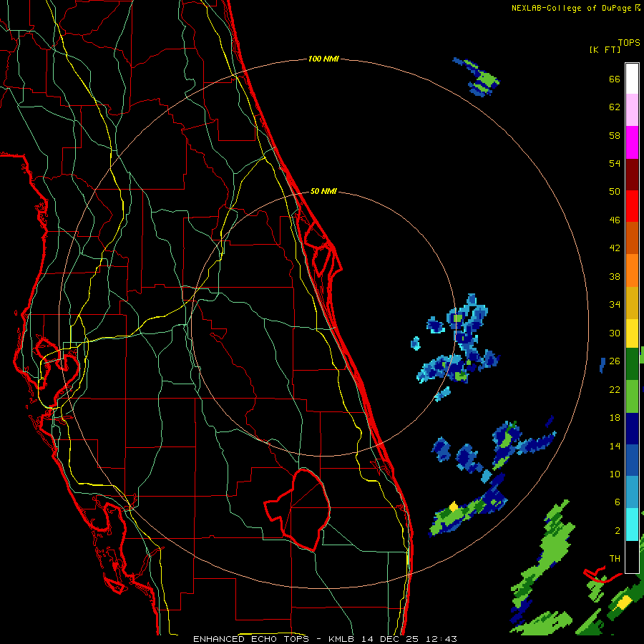Click the navy 14 kft color band
Viewport: 644px width, 644px height.
click(632, 429)
